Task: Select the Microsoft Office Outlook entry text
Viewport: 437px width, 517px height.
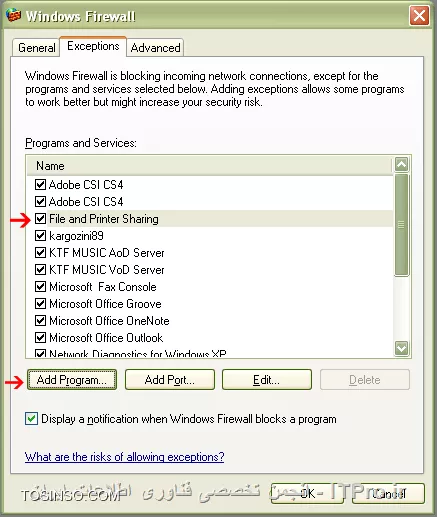Action: pyautogui.click(x=106, y=338)
